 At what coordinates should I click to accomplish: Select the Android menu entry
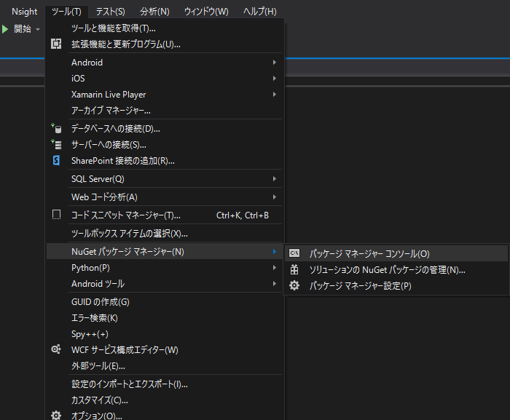click(x=165, y=62)
